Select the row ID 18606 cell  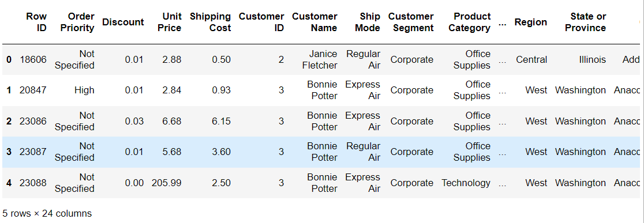33,59
